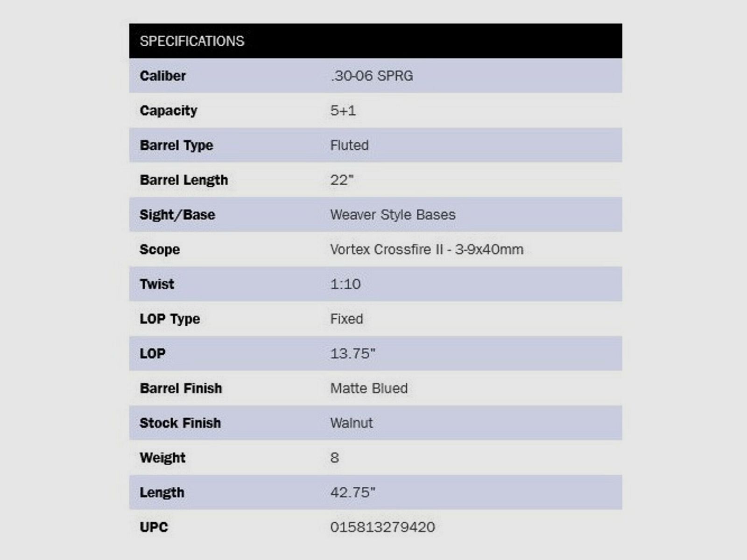Image resolution: width=747 pixels, height=560 pixels.
Task: Click the 1:10 twist rate value
Action: pos(345,284)
